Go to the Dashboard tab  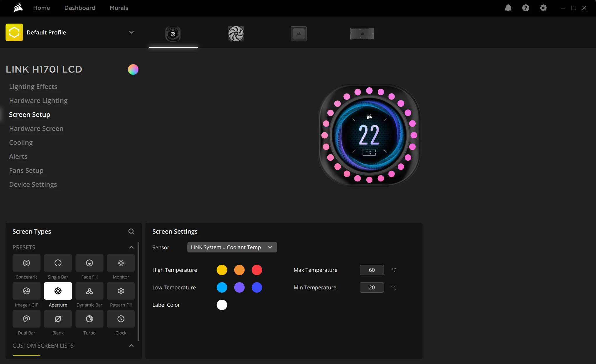[x=80, y=8]
